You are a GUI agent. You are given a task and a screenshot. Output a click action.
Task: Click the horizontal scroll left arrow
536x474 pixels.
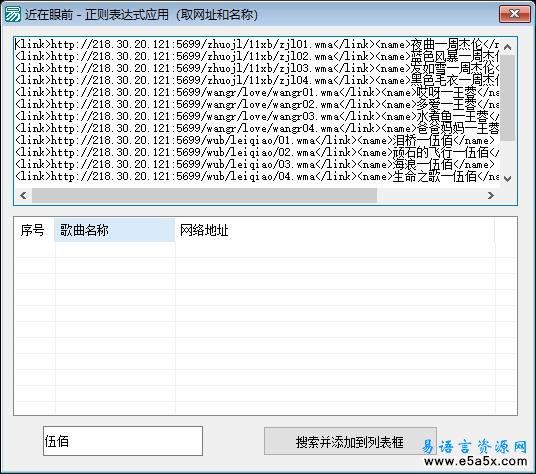(23, 195)
